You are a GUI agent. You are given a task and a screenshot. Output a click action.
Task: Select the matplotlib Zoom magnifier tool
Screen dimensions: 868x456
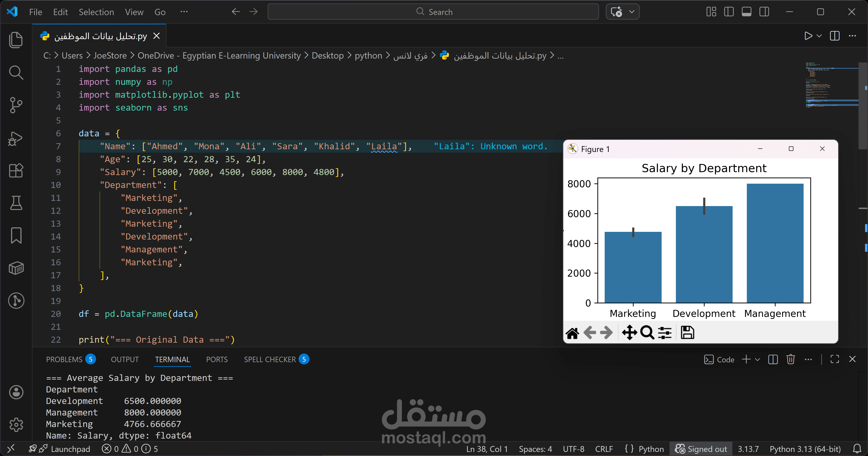click(647, 332)
